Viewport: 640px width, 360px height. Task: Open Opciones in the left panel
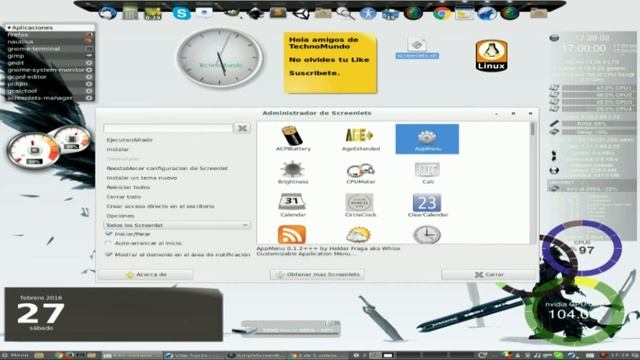point(120,216)
